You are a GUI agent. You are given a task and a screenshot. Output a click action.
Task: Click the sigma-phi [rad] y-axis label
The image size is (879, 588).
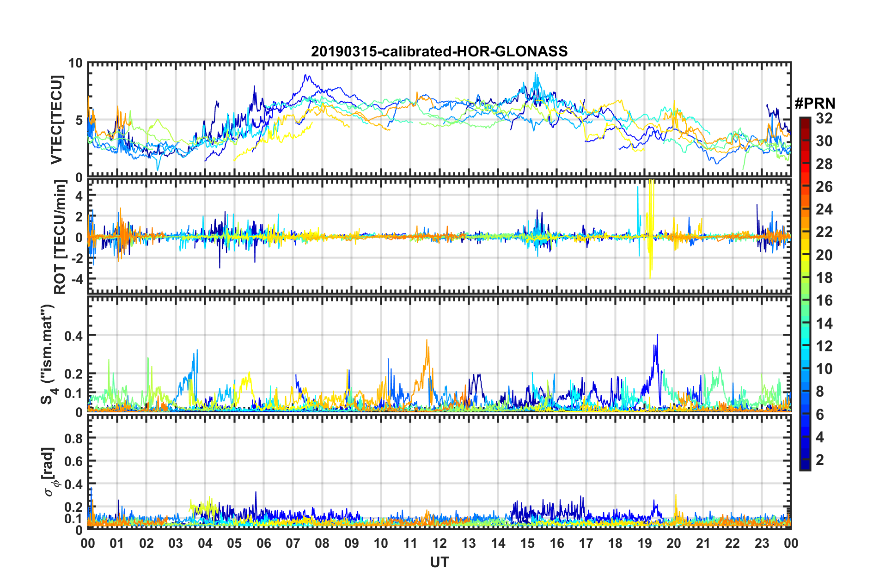coord(50,472)
